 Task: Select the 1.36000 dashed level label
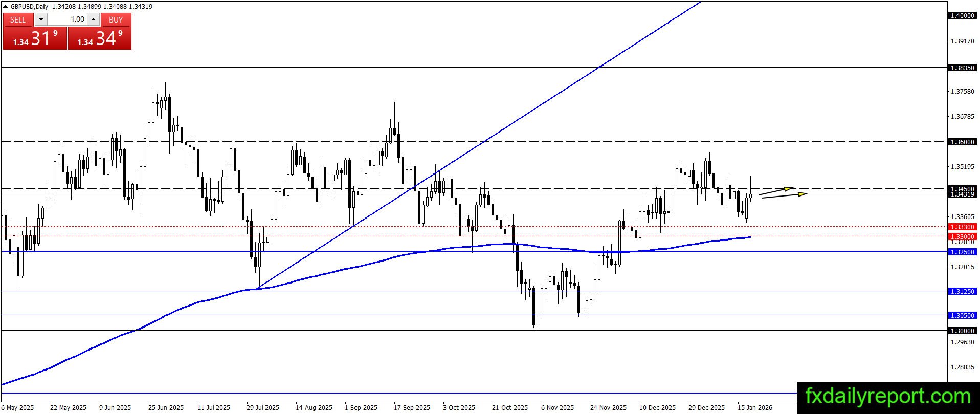point(963,142)
